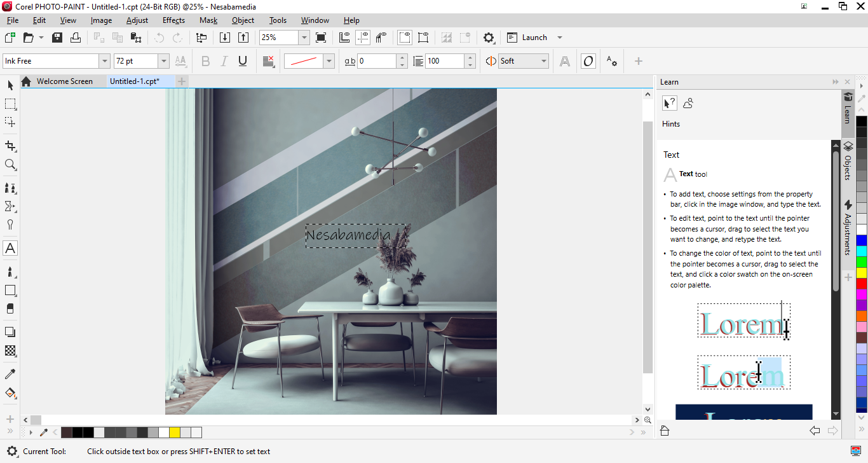The width and height of the screenshot is (868, 463).
Task: Pick the Fill bucket tool
Action: click(10, 392)
